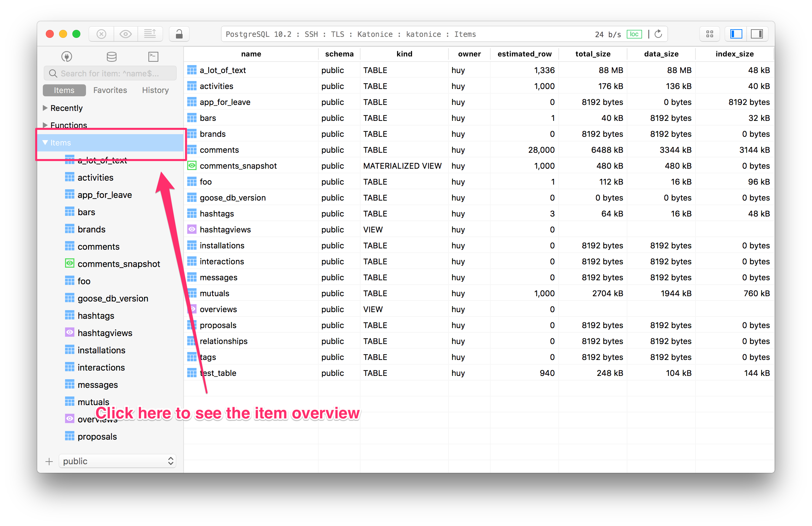
Task: Click the lock icon next to the toolbar
Action: pos(179,34)
